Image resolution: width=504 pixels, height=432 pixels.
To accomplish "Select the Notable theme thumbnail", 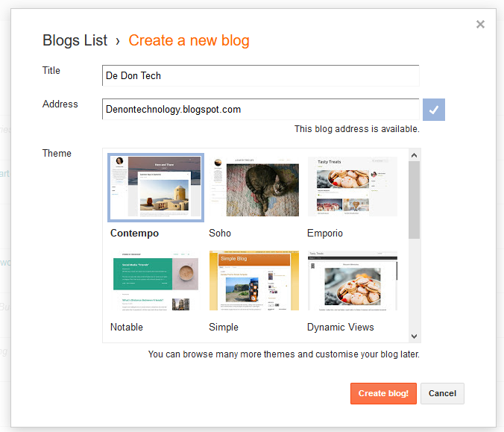I will [156, 281].
